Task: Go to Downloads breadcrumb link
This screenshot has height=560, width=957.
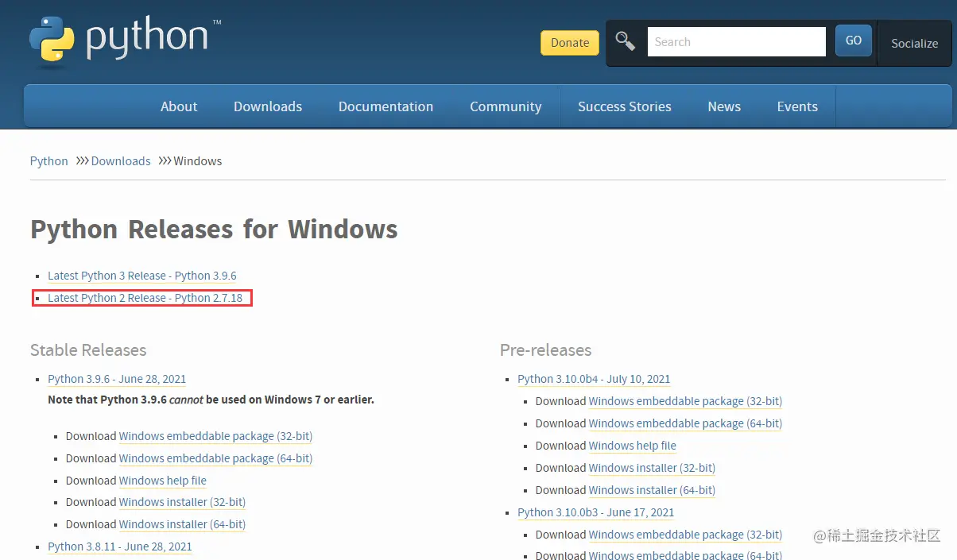Action: [121, 161]
